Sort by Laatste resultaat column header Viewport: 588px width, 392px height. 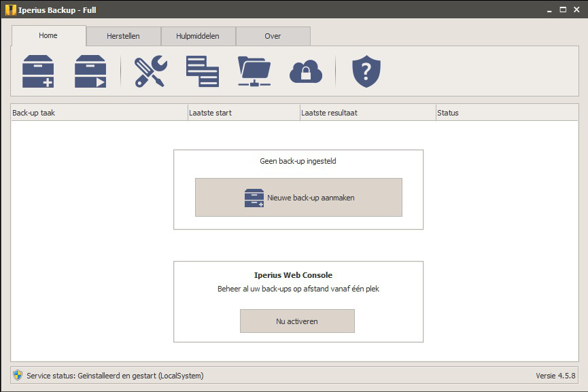[x=368, y=113]
